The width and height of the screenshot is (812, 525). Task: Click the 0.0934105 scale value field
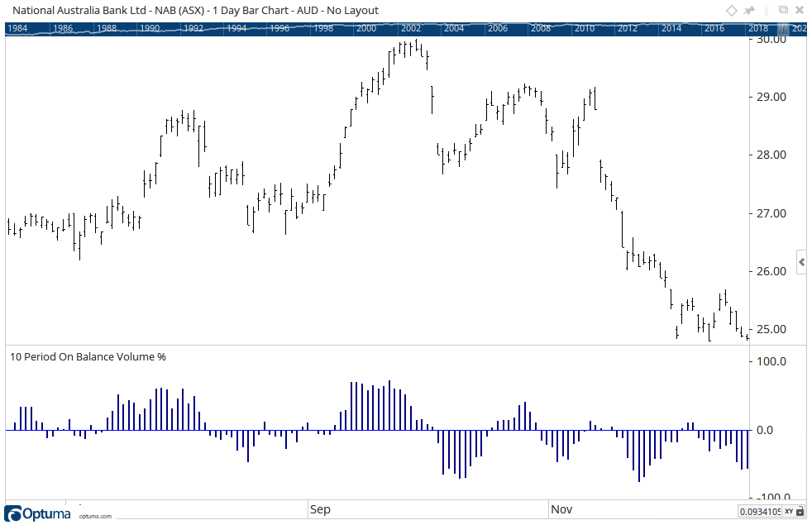760,512
